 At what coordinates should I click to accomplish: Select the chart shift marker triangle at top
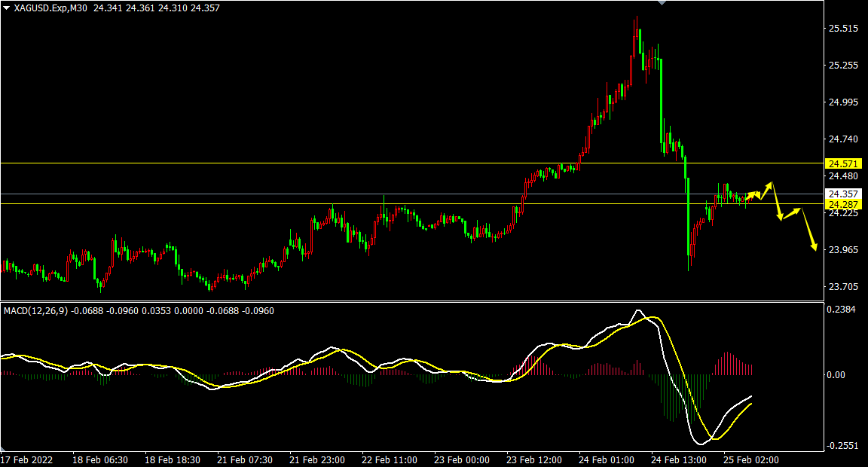coord(662,3)
